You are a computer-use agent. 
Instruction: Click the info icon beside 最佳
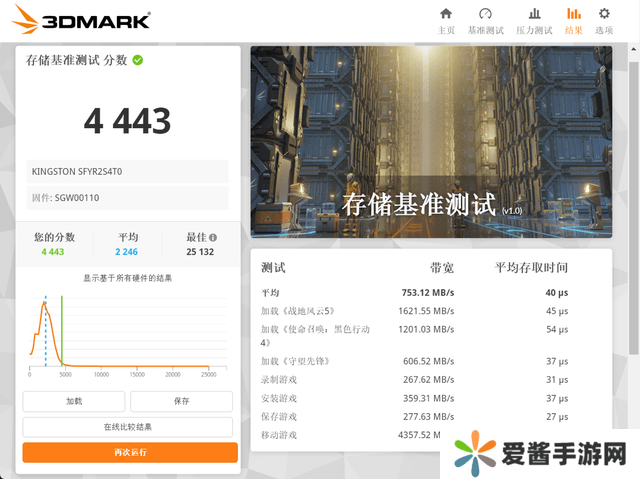click(213, 238)
